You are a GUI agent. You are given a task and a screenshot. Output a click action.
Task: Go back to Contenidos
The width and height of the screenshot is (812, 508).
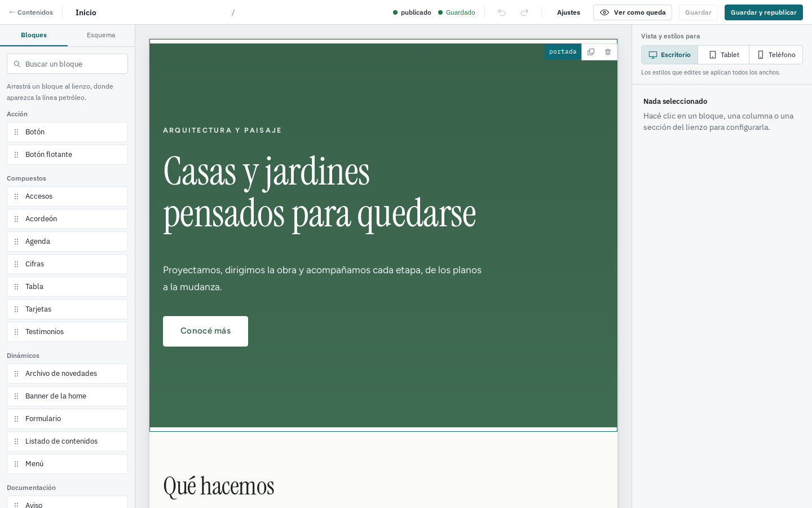tap(31, 12)
